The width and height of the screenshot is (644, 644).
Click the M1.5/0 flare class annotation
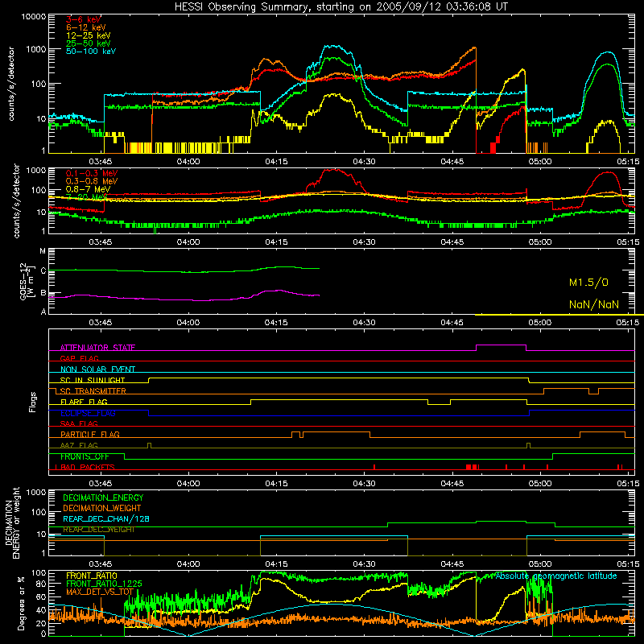tap(588, 283)
